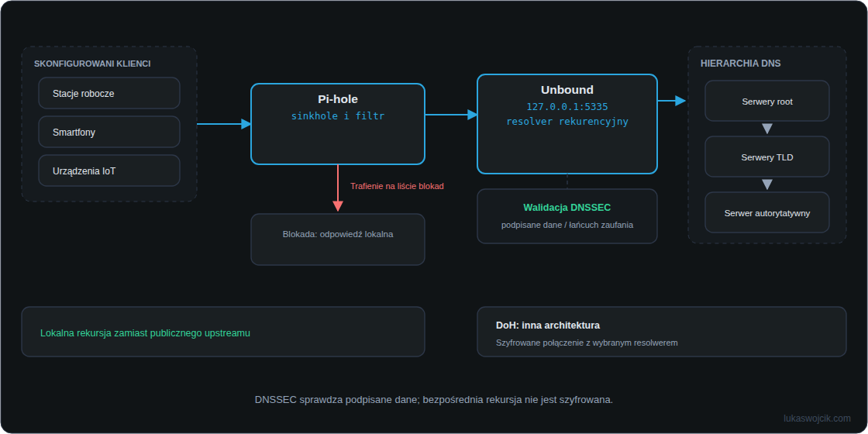Click the Walidacja DNSSEC heading
This screenshot has width=868, height=434.
coord(567,208)
